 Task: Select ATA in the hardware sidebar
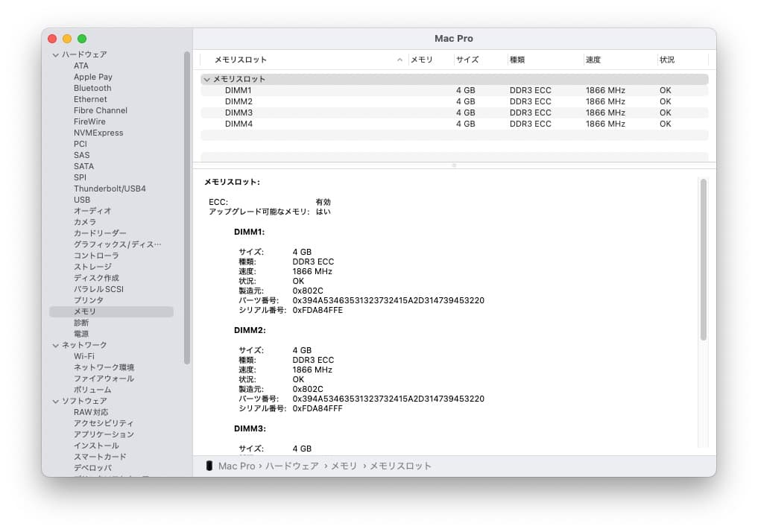tap(82, 65)
